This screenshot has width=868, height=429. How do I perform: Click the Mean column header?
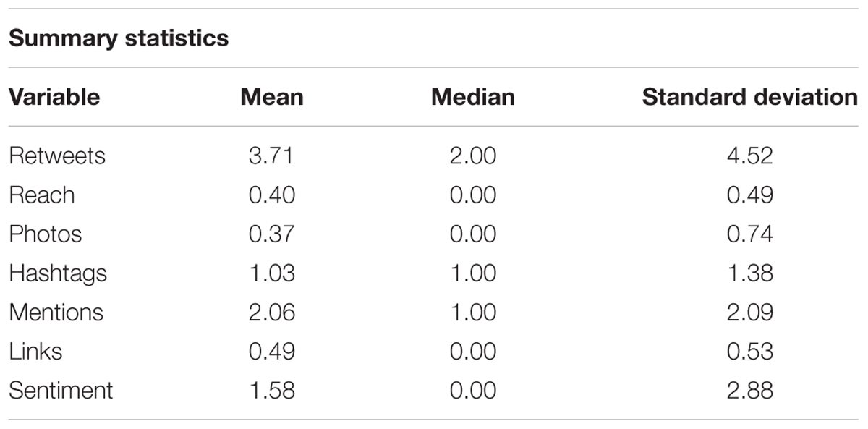pyautogui.click(x=272, y=97)
